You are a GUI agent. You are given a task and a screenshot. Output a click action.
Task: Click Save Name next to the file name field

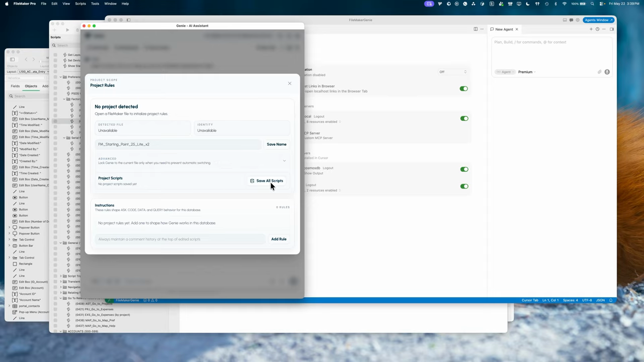click(276, 144)
